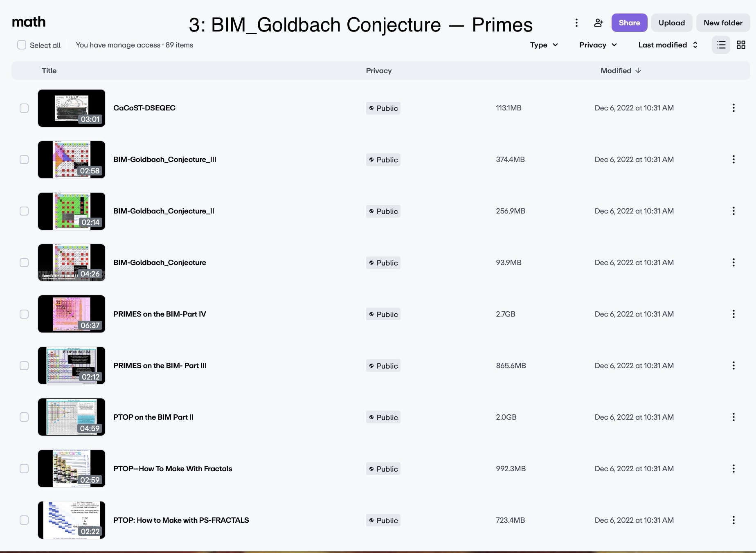Open options menu for PTOP on the BIM Part II
756x553 pixels.
[733, 417]
